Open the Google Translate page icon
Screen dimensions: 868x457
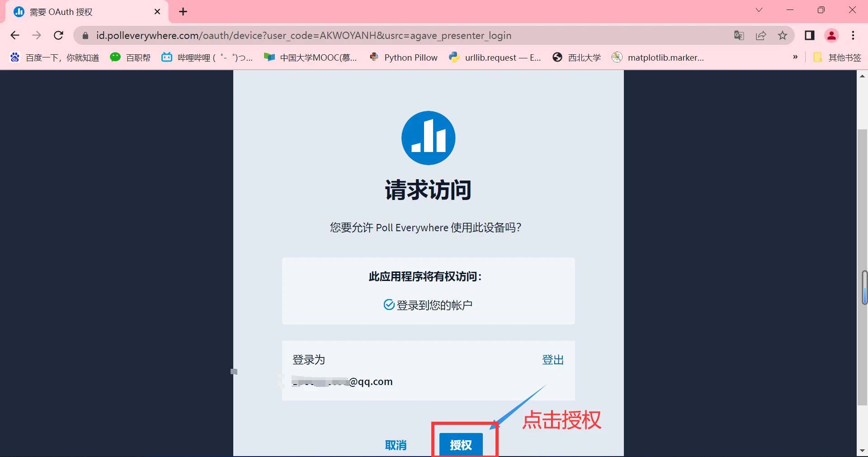pos(739,35)
